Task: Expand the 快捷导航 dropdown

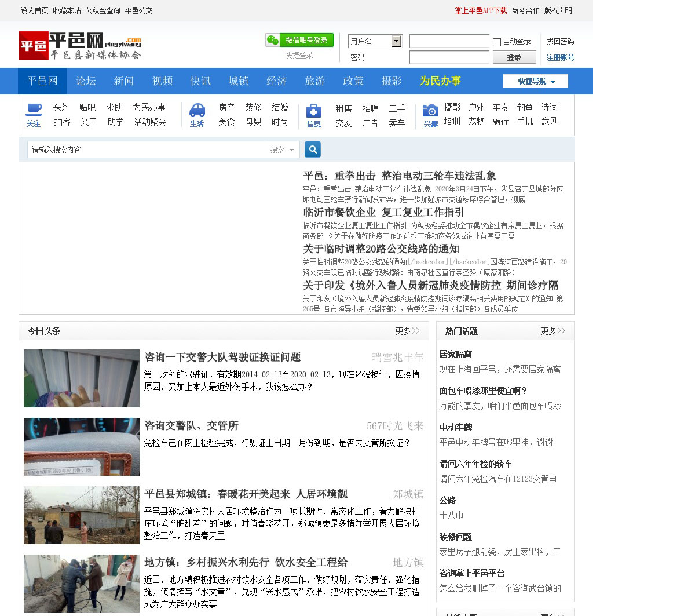Action: pyautogui.click(x=535, y=81)
